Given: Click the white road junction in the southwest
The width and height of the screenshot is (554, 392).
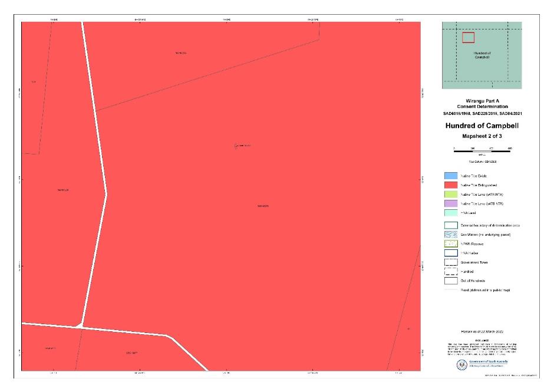Looking at the screenshot, I should point(80,325).
